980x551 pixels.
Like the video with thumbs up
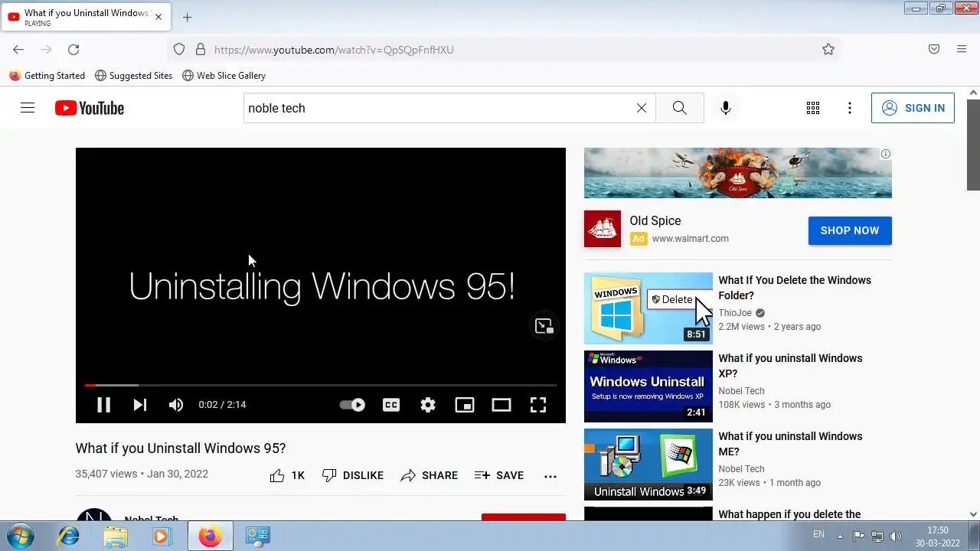[x=287, y=475]
